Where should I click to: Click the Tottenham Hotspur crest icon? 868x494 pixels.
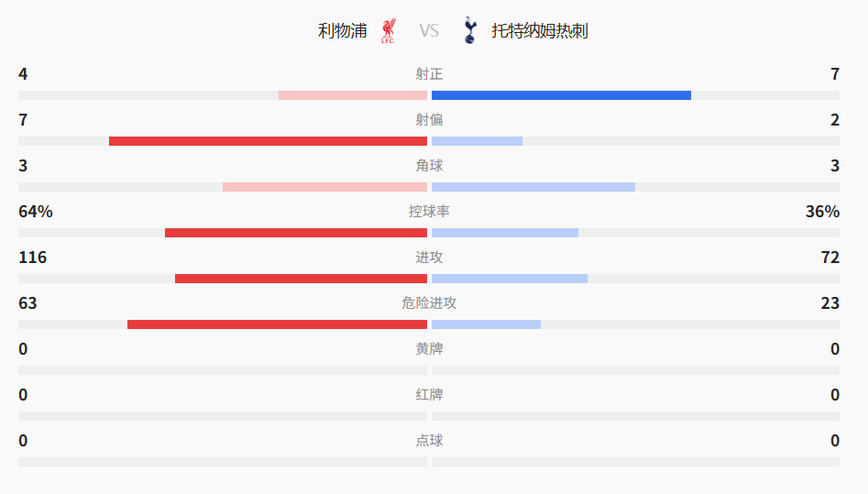[x=469, y=30]
